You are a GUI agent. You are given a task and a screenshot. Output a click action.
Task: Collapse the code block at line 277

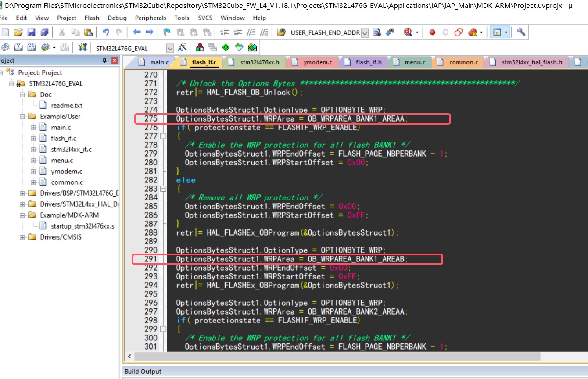(x=163, y=136)
